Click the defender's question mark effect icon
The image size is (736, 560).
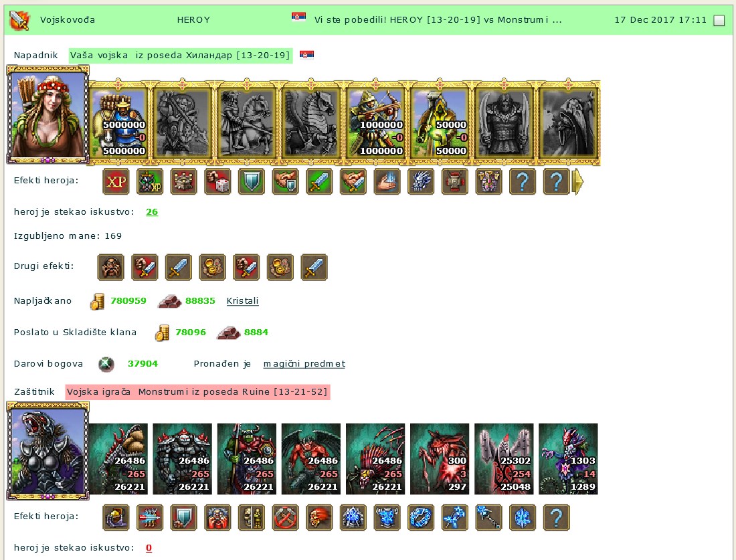click(x=556, y=517)
